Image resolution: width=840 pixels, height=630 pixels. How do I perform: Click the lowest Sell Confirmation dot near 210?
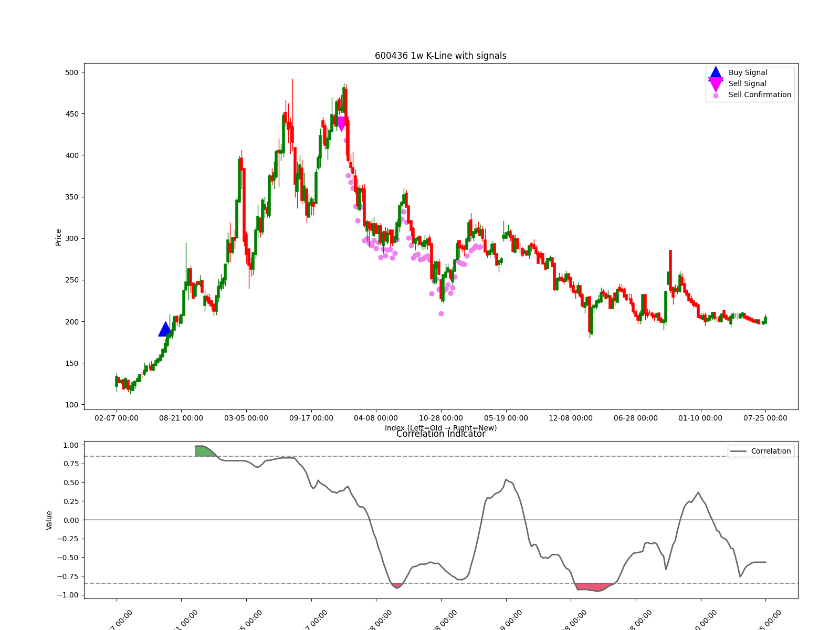pyautogui.click(x=441, y=314)
